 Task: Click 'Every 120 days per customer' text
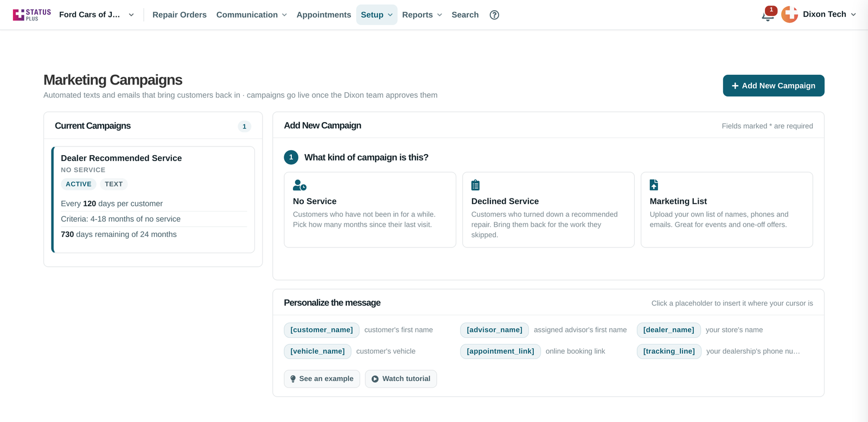(x=112, y=203)
